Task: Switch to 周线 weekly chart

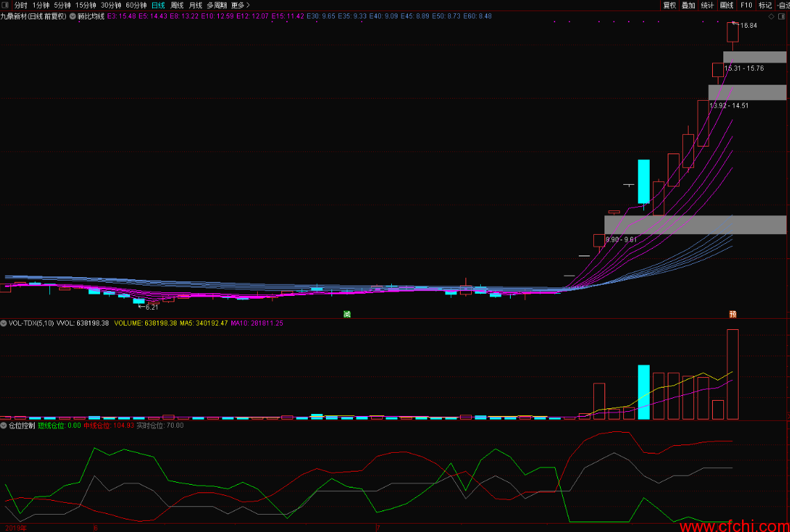Action: click(x=177, y=6)
